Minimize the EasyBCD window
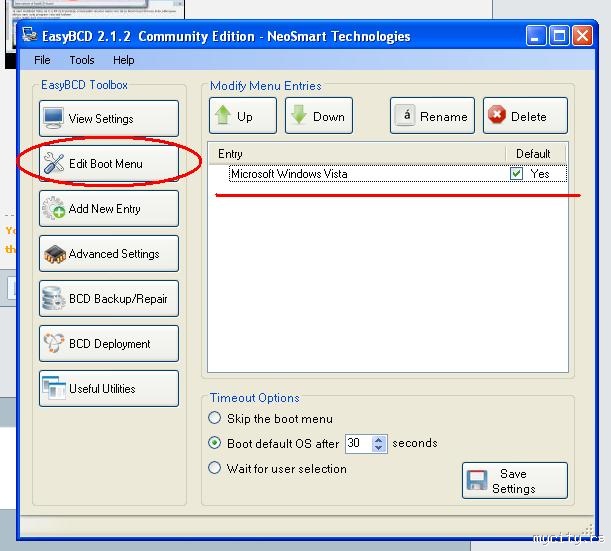Image resolution: width=611 pixels, height=551 pixels. pyautogui.click(x=535, y=36)
